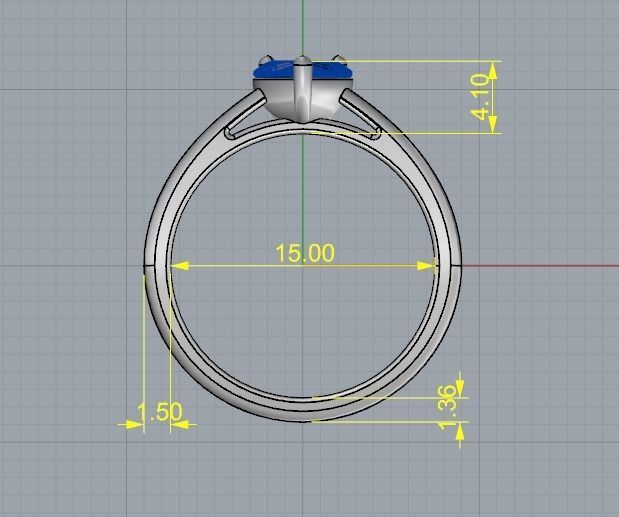Select the 15.00 inner diameter dimension text

(305, 253)
